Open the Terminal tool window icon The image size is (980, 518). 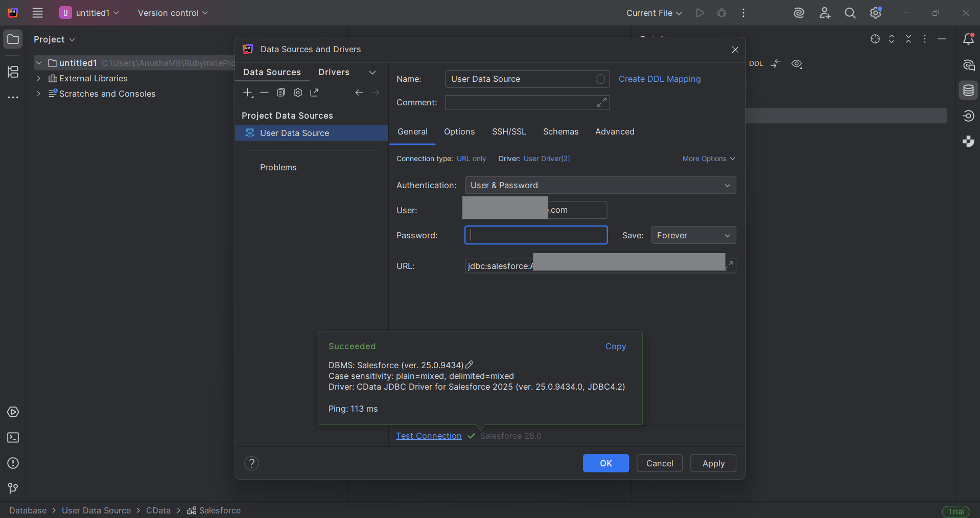coord(13,438)
